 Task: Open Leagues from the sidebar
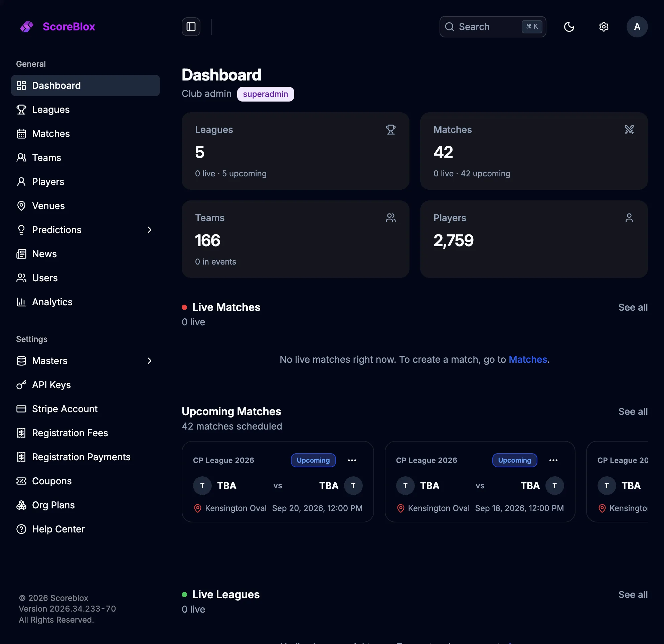(x=86, y=110)
